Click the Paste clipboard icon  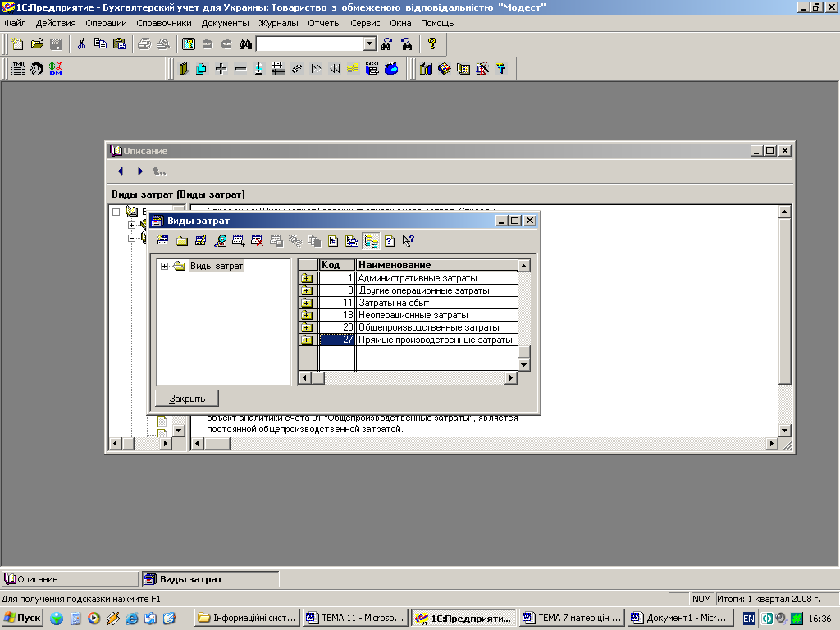(120, 44)
